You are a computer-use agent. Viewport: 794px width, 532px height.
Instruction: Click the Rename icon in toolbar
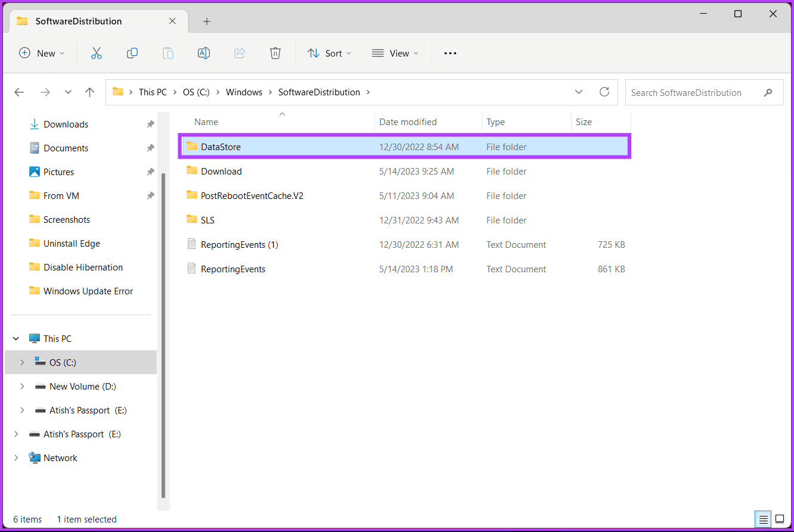[x=204, y=53]
